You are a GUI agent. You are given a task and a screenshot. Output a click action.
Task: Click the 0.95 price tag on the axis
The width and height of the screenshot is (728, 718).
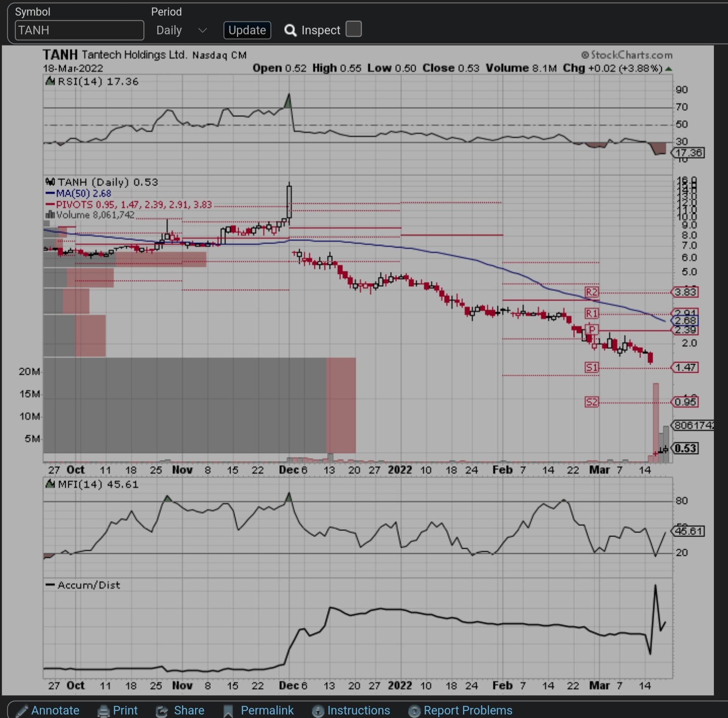tap(685, 402)
